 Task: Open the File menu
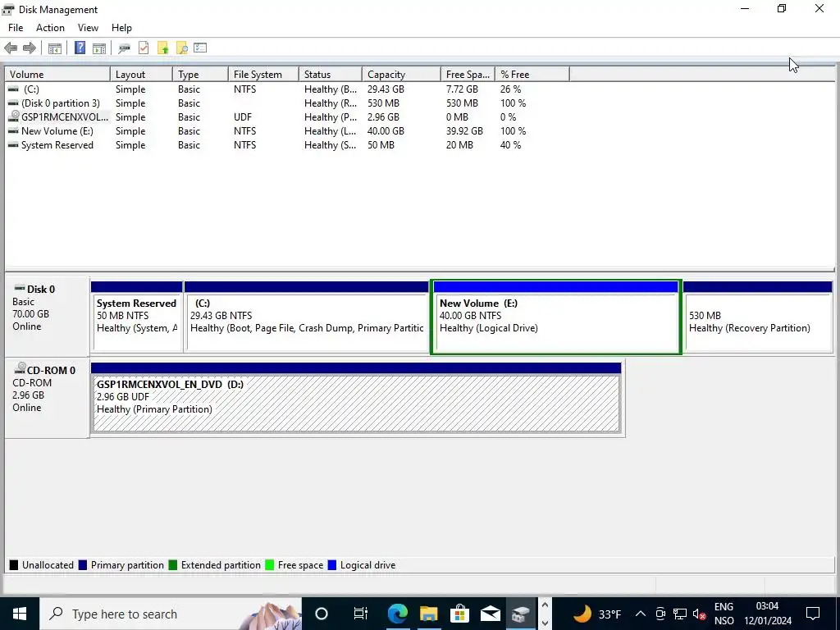pyautogui.click(x=16, y=28)
